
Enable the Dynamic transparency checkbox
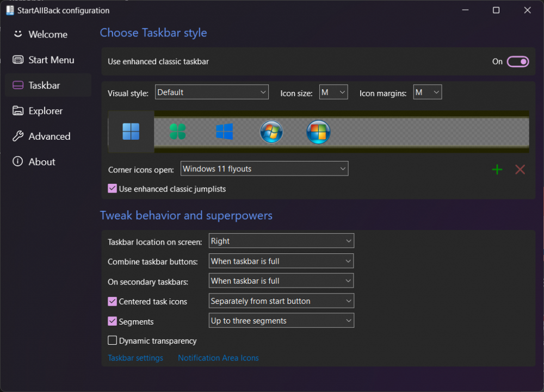[113, 341]
